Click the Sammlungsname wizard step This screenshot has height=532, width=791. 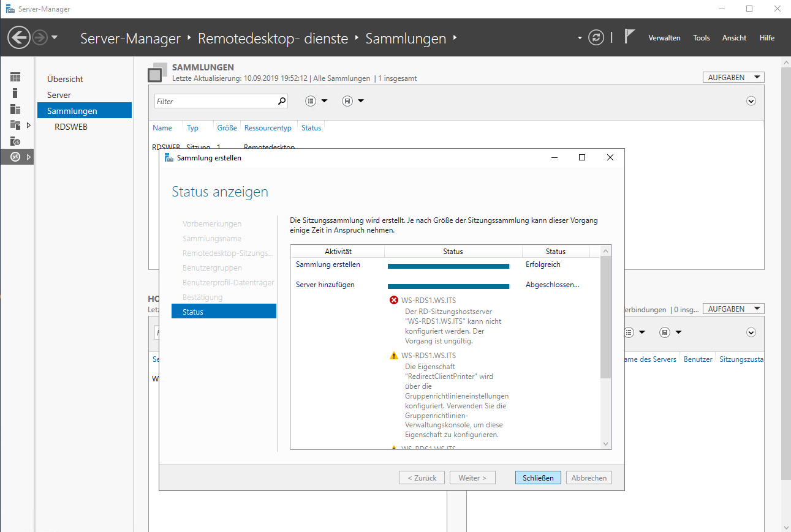212,238
